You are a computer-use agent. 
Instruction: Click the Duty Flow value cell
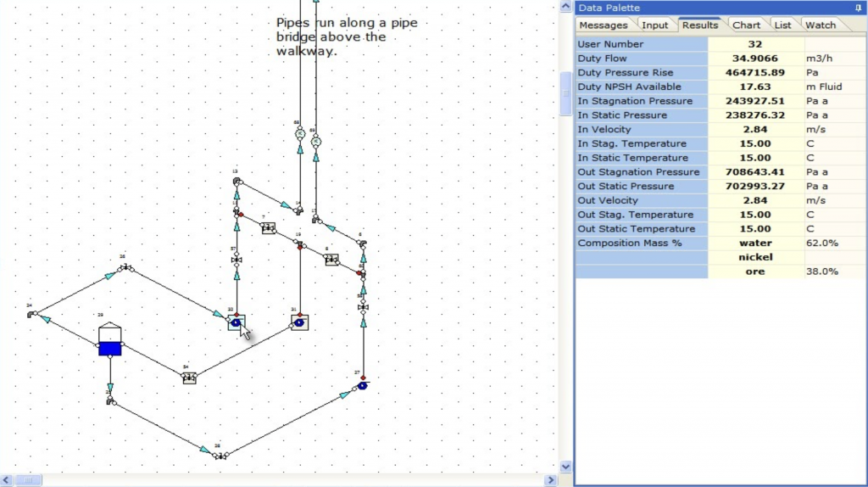click(754, 59)
